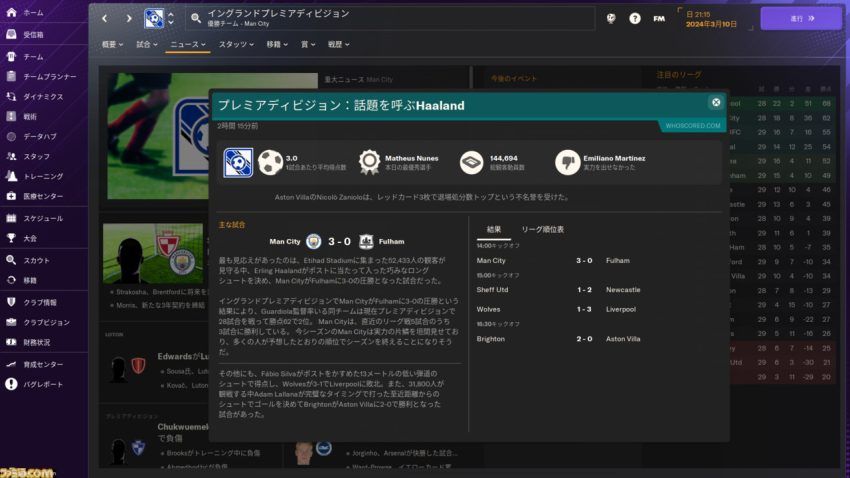Switch to the リーグ順位表 tab
Image resolution: width=850 pixels, height=478 pixels.
pyautogui.click(x=543, y=230)
